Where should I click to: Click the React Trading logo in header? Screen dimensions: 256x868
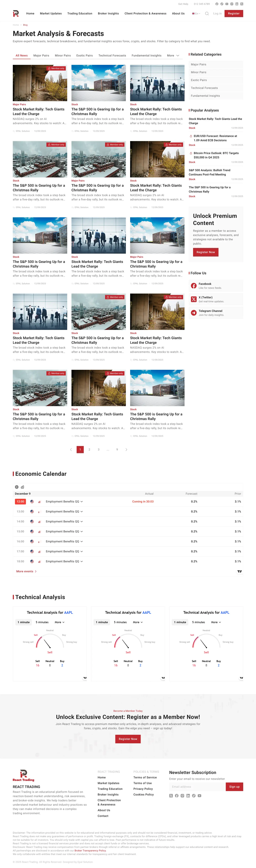coord(16,14)
